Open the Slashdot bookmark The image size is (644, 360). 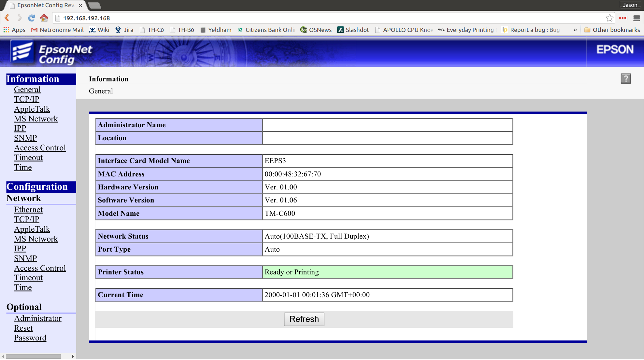point(353,30)
